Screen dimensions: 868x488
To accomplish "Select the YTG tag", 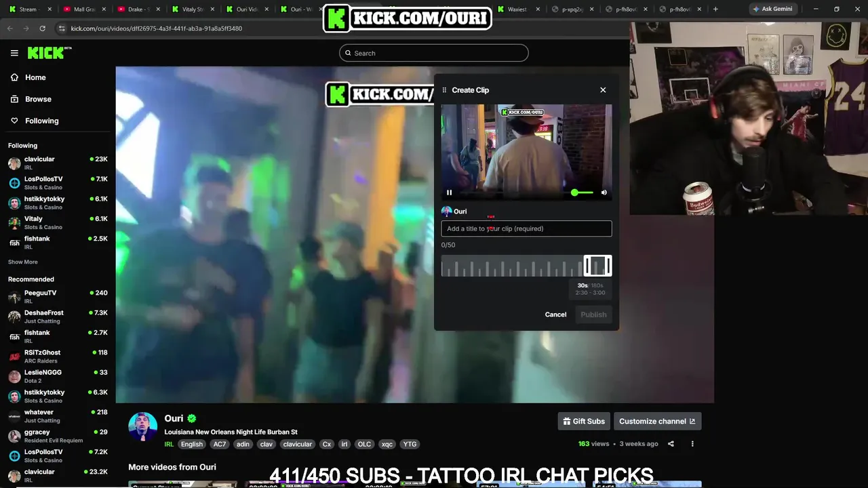I will (410, 445).
